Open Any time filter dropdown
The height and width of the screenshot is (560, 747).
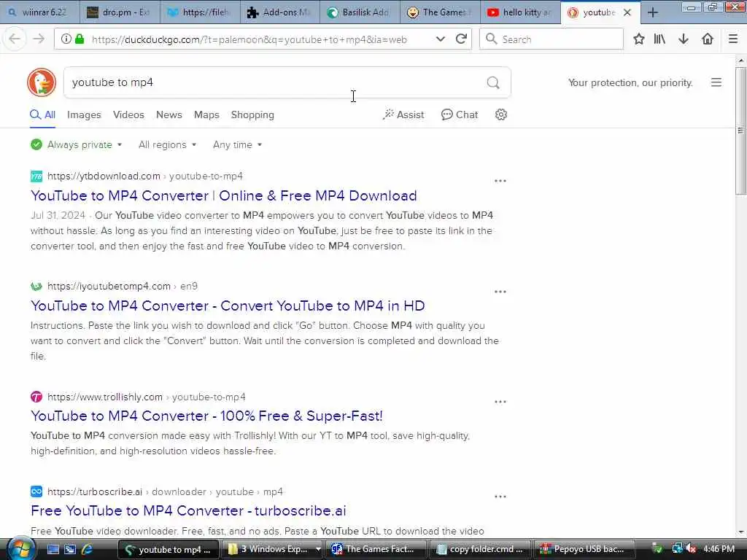point(237,145)
